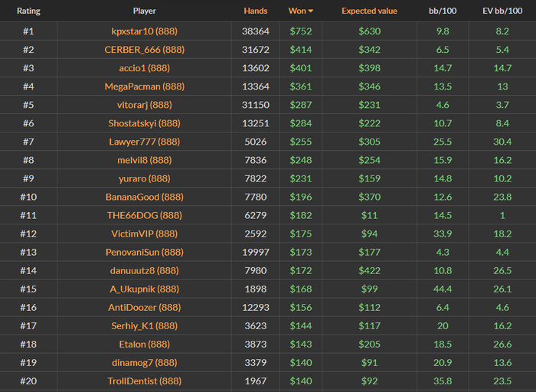Click TrollDentist (888) at rank #20

(144, 381)
